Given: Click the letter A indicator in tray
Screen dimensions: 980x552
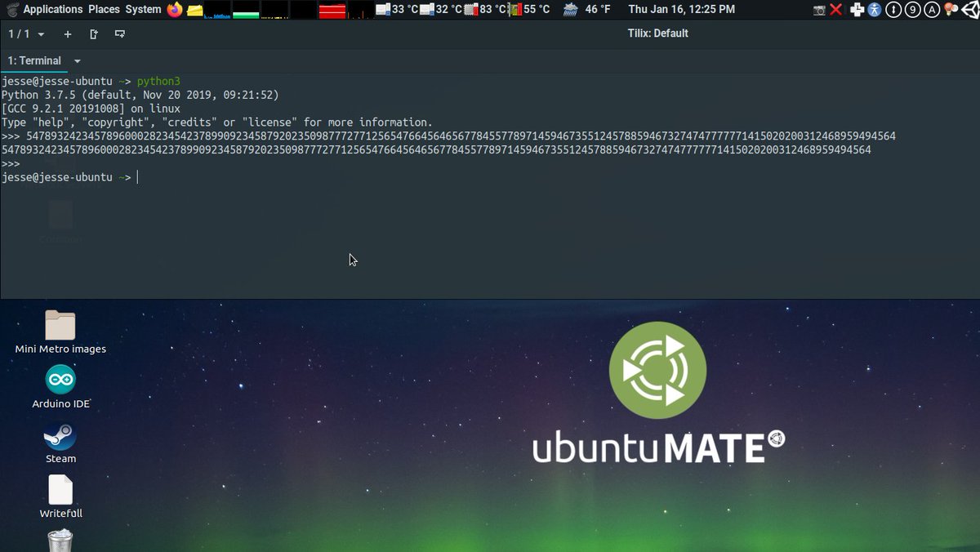Looking at the screenshot, I should pyautogui.click(x=932, y=10).
